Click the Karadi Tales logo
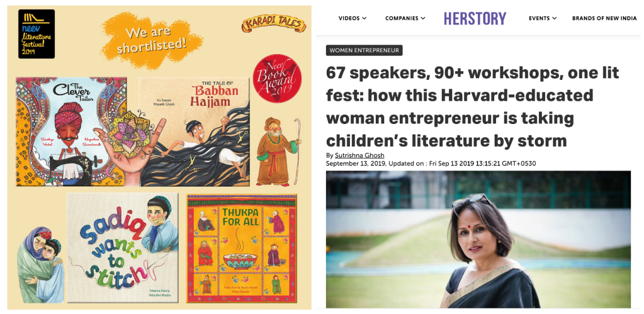This screenshot has width=644, height=314. [274, 24]
